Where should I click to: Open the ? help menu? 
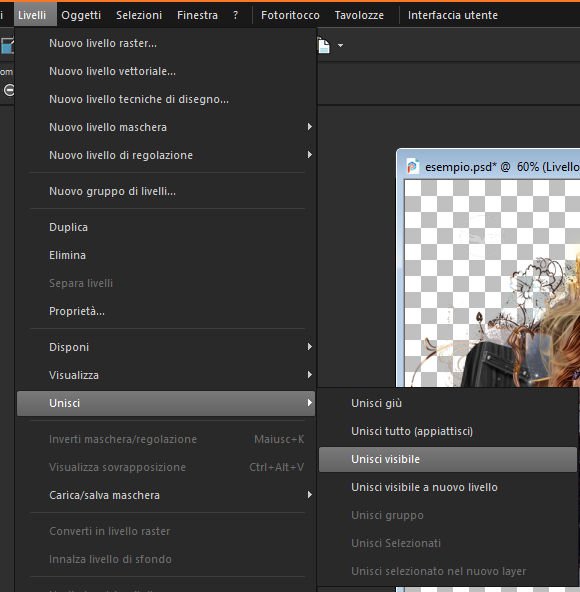(x=236, y=15)
